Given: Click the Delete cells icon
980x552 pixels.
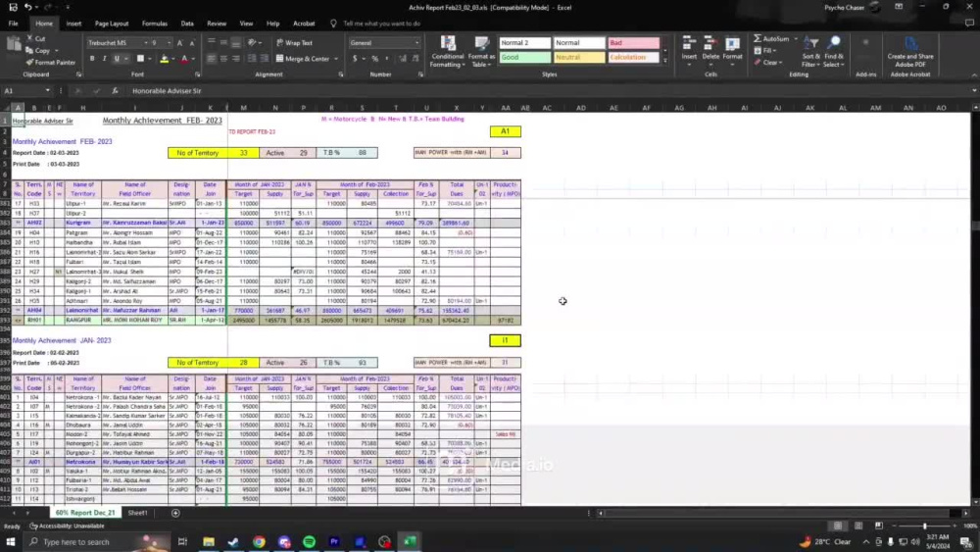Looking at the screenshot, I should point(710,44).
